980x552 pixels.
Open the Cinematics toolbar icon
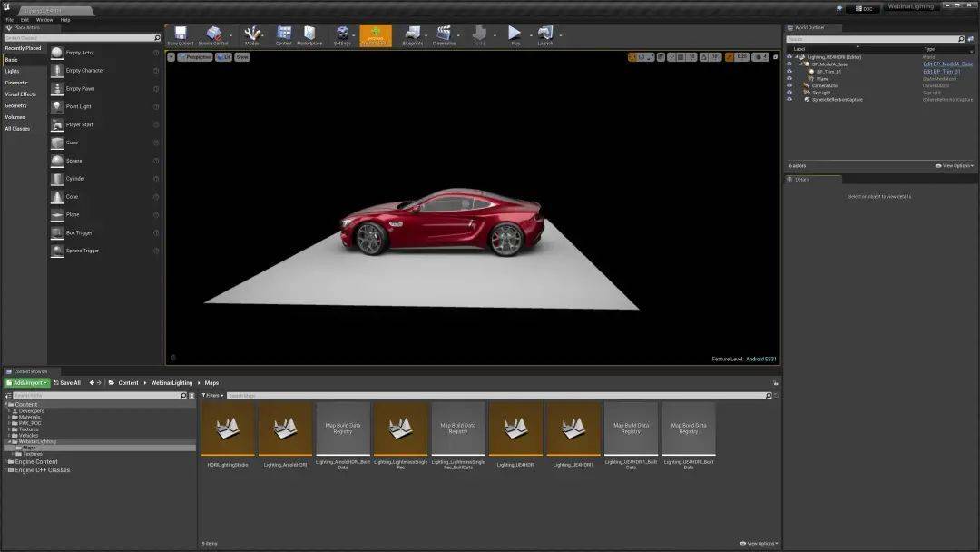[444, 35]
